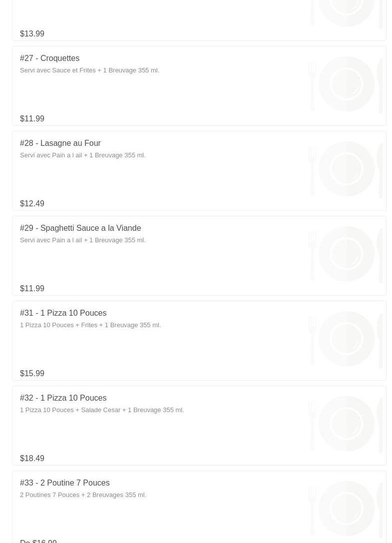The image size is (392, 543).
Task: Click the $13.99 price
Action: click(32, 34)
